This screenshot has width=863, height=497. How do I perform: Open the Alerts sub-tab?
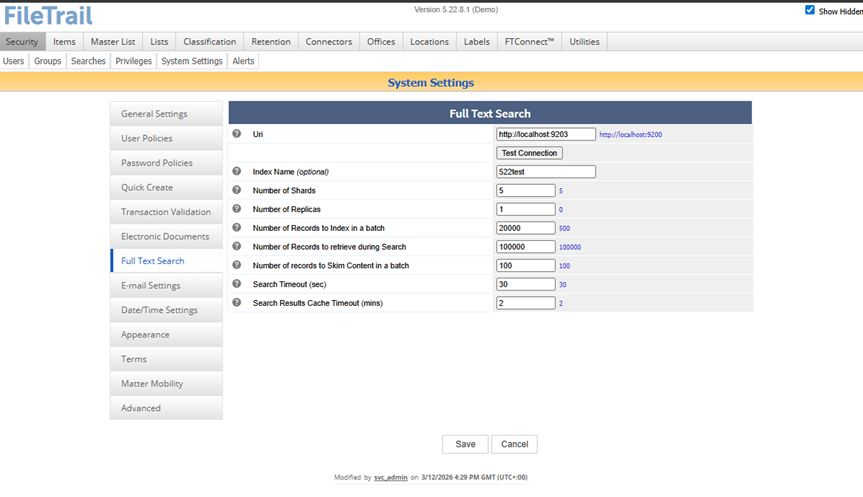click(x=243, y=61)
